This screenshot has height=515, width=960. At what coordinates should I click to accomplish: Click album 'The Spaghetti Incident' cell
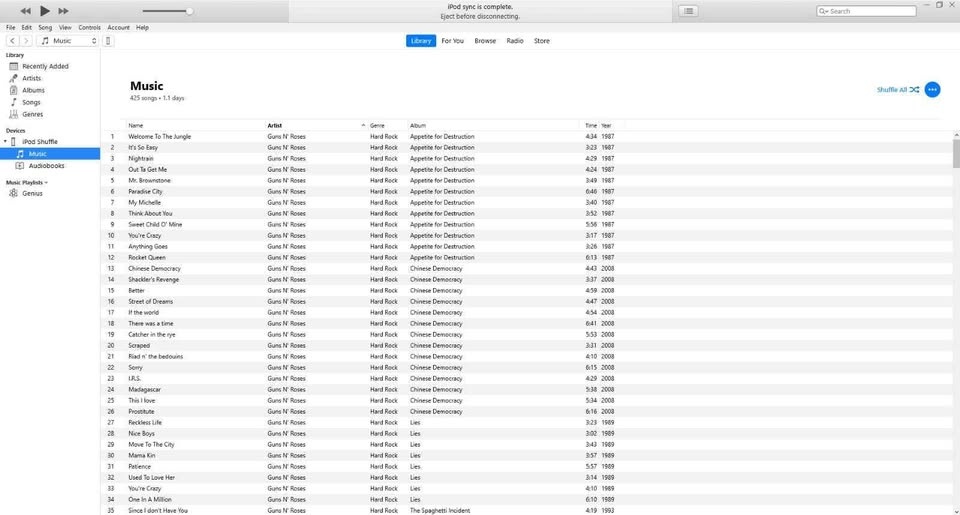coord(440,510)
